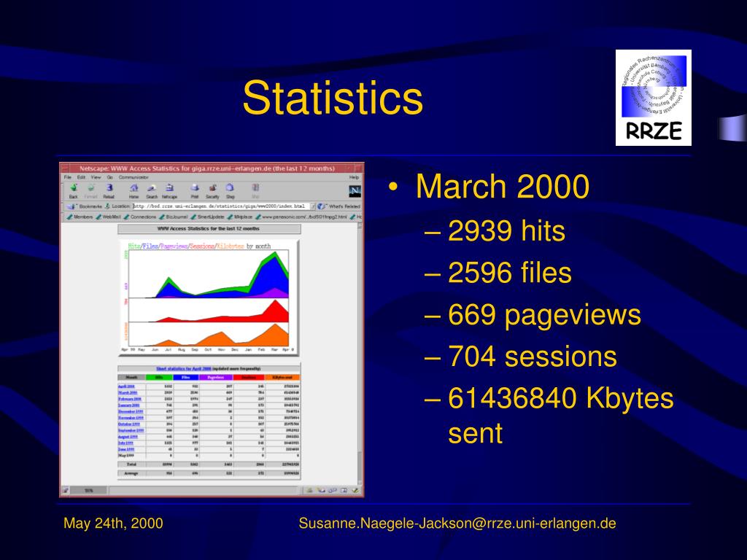Click the by month access statistics chart
Viewport: 747px width, 560px height.
pyautogui.click(x=209, y=297)
